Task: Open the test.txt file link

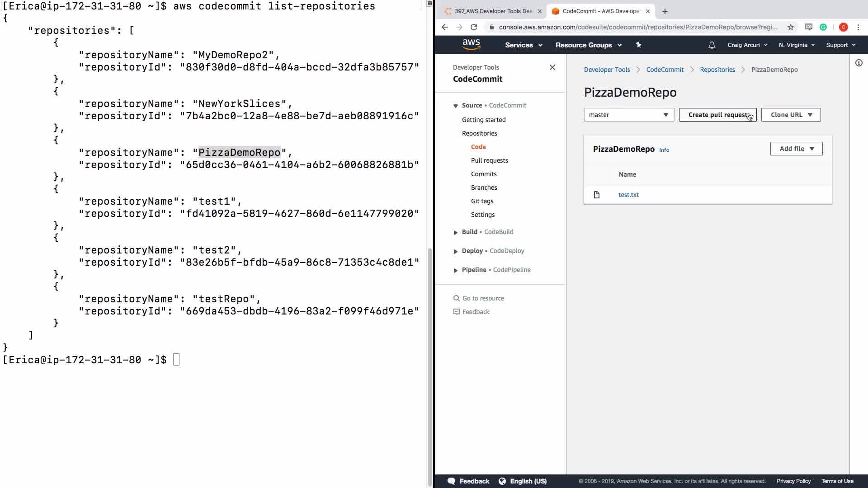Action: [x=628, y=195]
